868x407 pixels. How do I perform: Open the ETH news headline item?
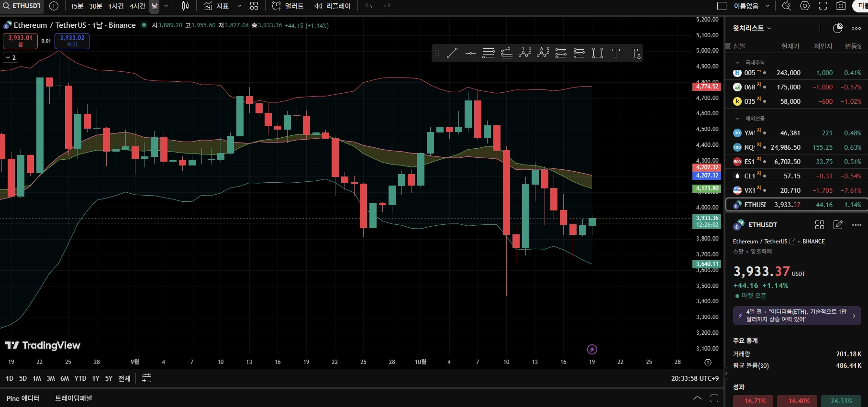(797, 316)
